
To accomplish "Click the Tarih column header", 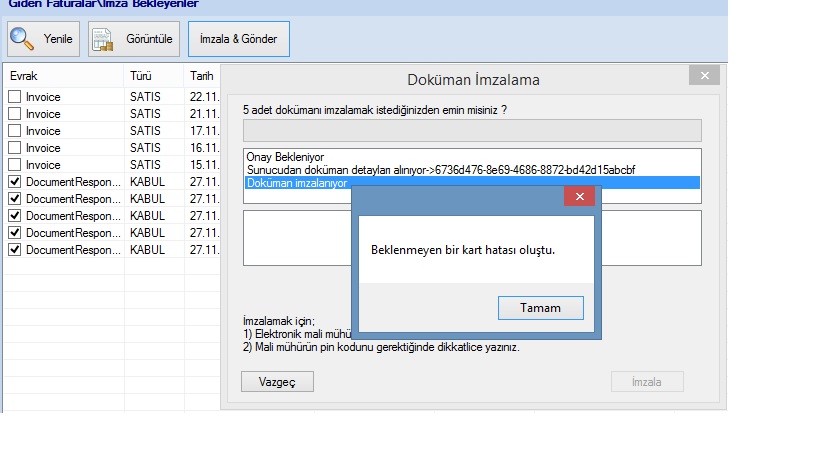I will click(201, 76).
